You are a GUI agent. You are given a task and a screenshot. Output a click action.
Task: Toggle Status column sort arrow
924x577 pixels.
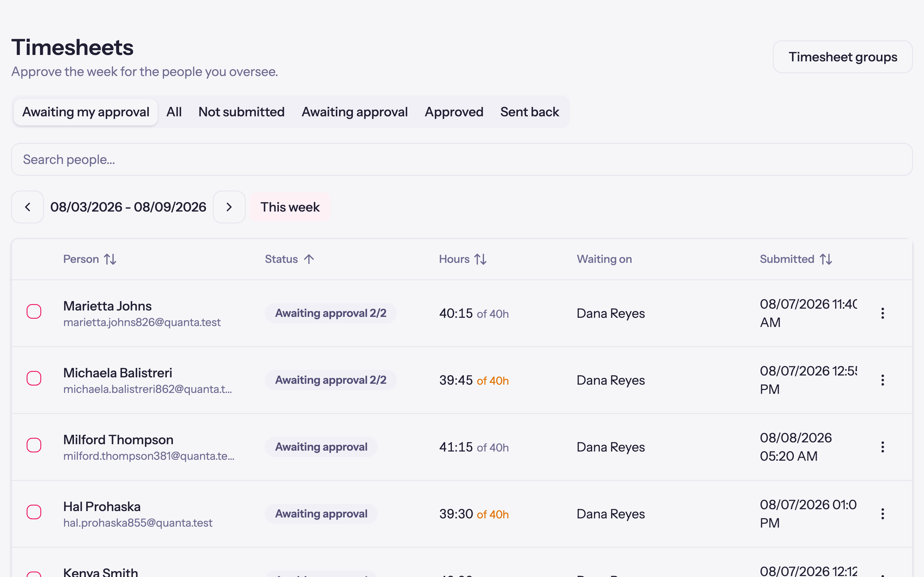coord(309,259)
